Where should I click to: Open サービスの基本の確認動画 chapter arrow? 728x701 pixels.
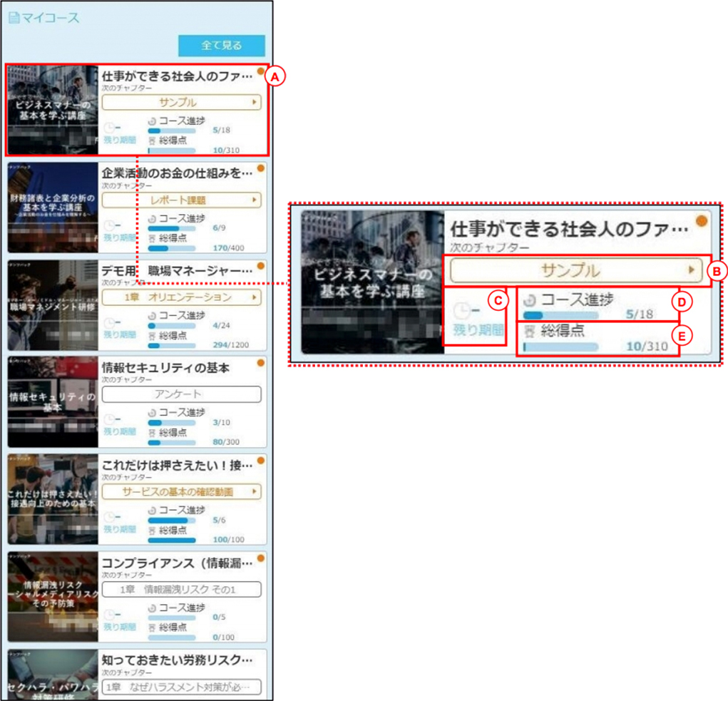[254, 491]
